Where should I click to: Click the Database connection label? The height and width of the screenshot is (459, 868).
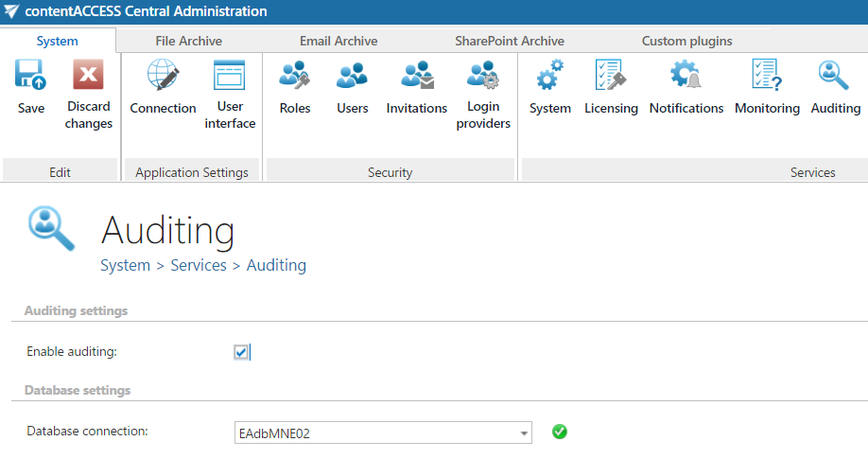tap(88, 432)
